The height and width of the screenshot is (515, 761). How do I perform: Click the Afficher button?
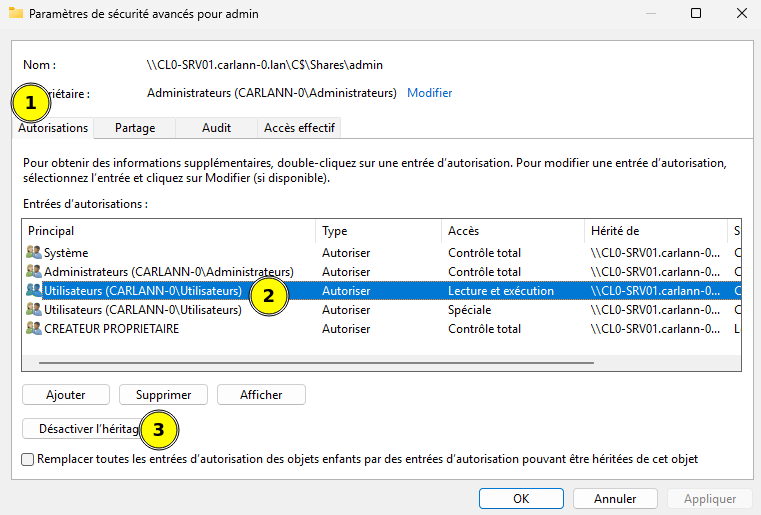click(x=261, y=395)
